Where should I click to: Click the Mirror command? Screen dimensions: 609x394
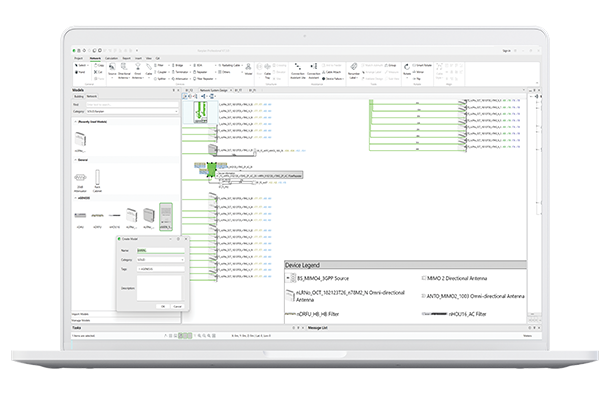coord(418,72)
